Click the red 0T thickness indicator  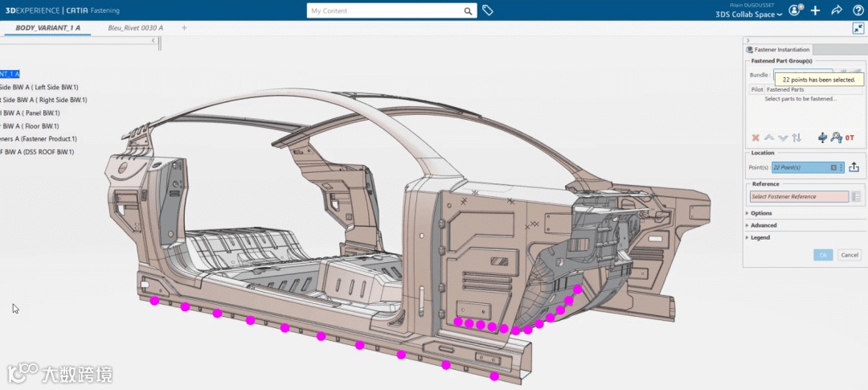click(x=850, y=138)
